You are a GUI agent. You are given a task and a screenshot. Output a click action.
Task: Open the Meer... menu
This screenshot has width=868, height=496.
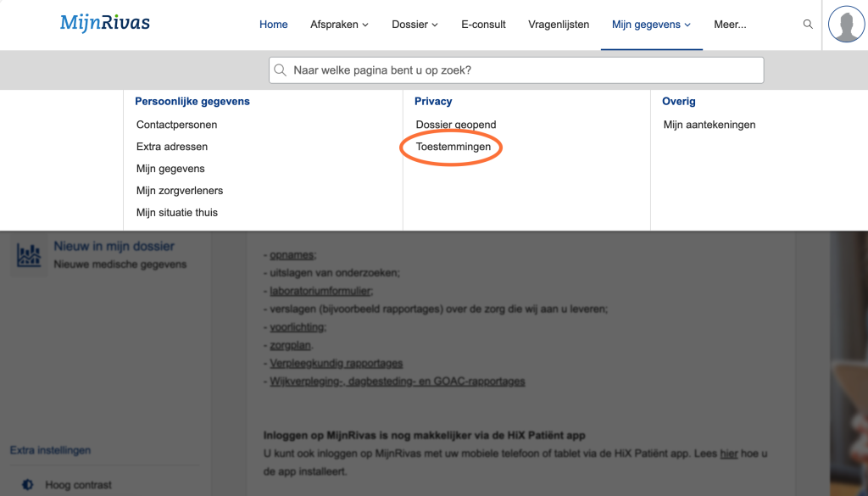pos(730,25)
